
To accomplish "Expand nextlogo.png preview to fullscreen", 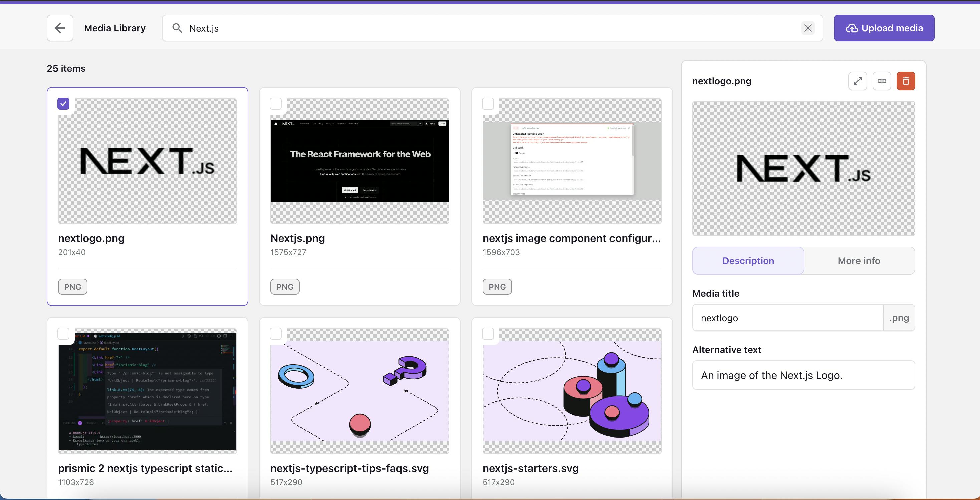I will click(x=857, y=81).
